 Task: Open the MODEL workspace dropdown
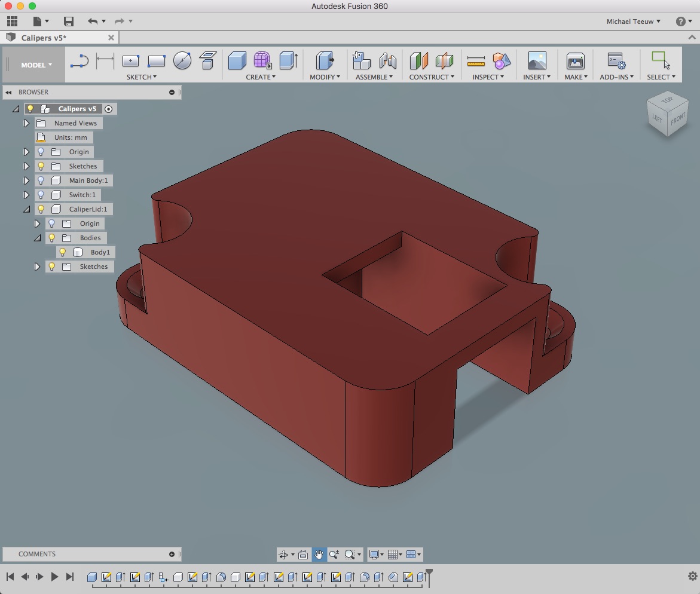coord(36,65)
